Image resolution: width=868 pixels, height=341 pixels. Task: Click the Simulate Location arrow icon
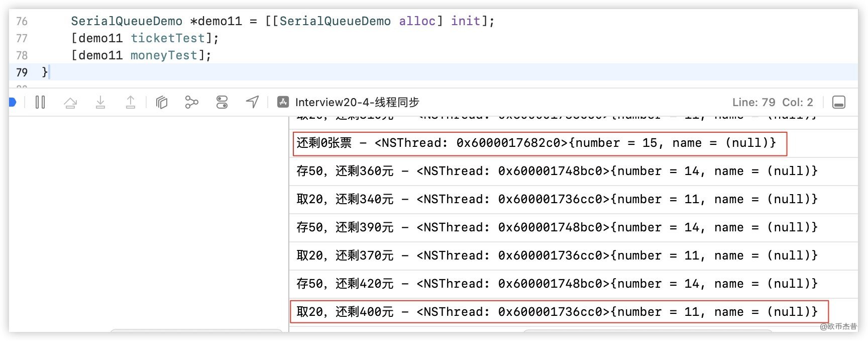coord(252,102)
